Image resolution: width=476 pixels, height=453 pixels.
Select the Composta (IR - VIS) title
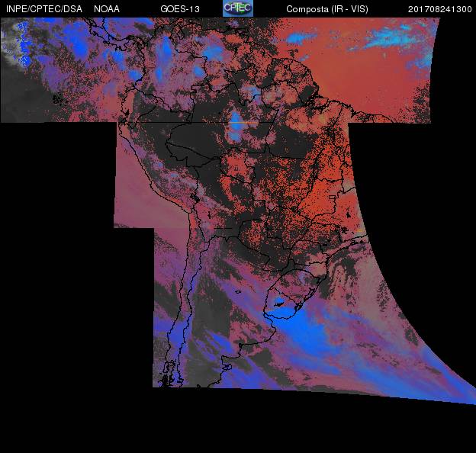(327, 9)
